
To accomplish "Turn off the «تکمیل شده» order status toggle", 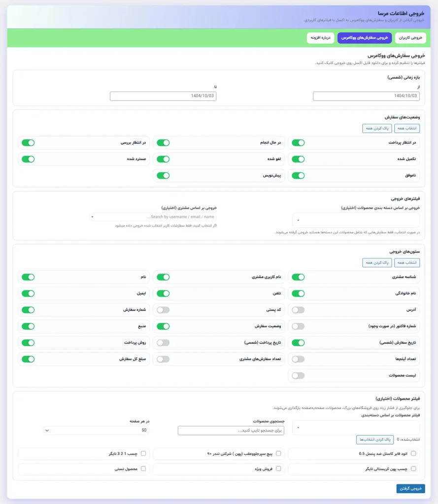I will 298,159.
